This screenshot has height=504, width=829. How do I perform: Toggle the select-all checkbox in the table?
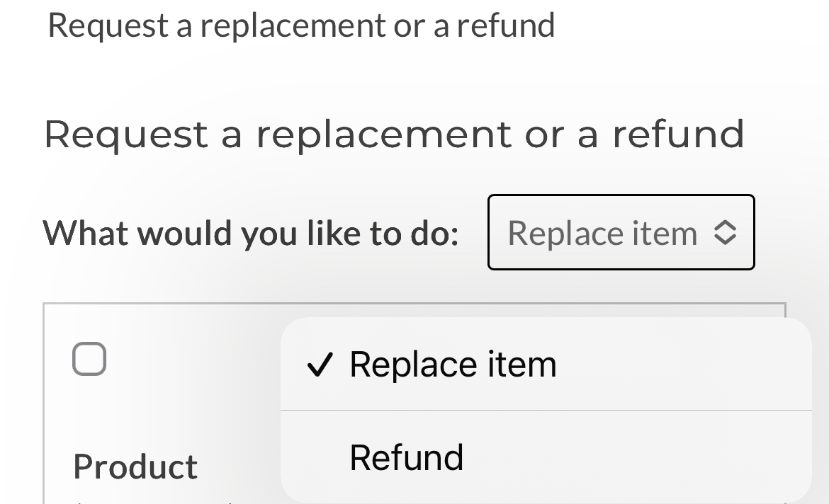click(89, 359)
